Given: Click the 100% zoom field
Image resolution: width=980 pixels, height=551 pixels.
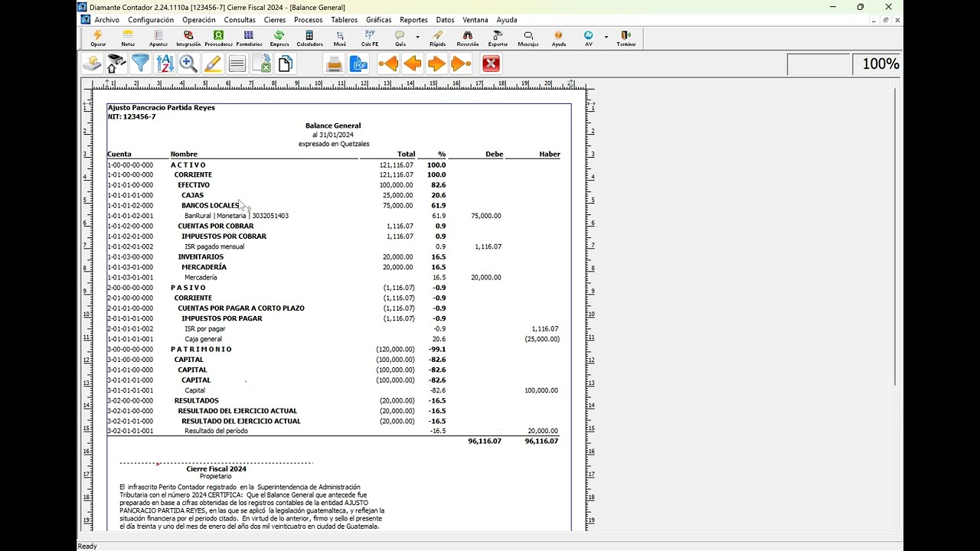Looking at the screenshot, I should coord(877,64).
